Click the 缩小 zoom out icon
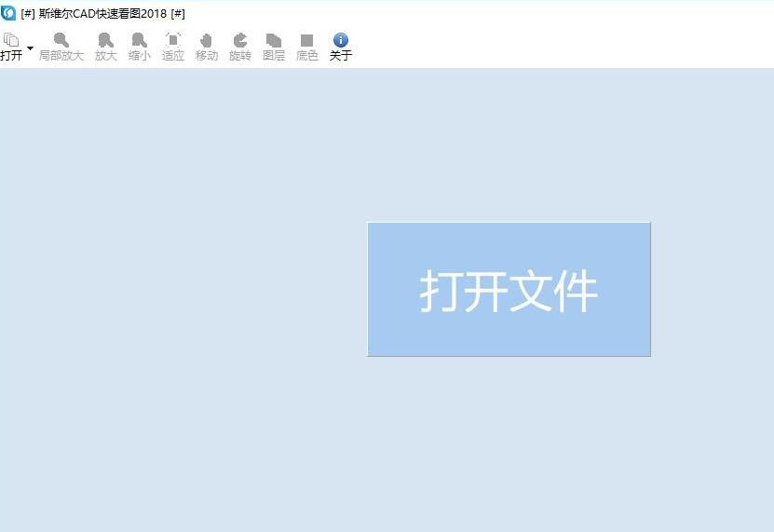Image resolution: width=774 pixels, height=532 pixels. (139, 47)
